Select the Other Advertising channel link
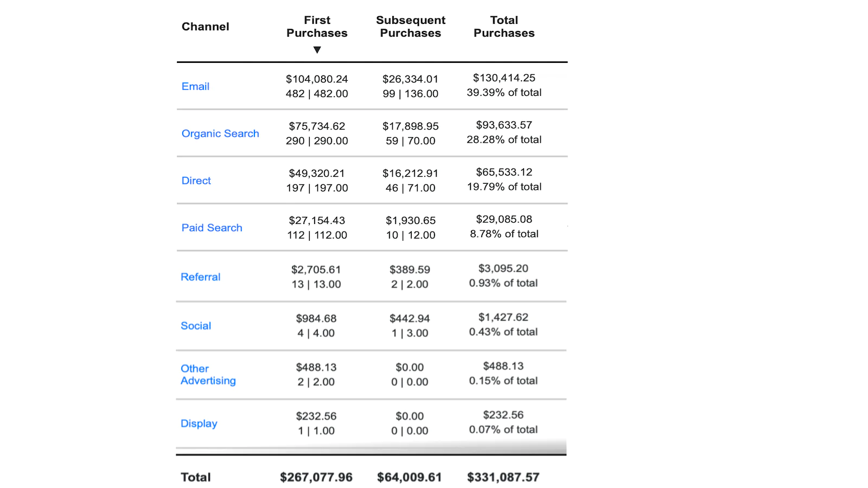The height and width of the screenshot is (488, 868). click(208, 375)
